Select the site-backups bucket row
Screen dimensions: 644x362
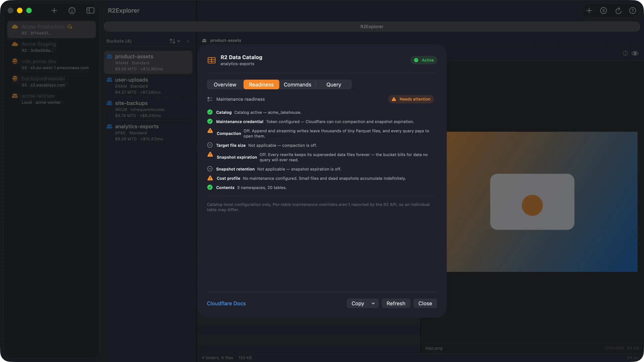coord(148,109)
